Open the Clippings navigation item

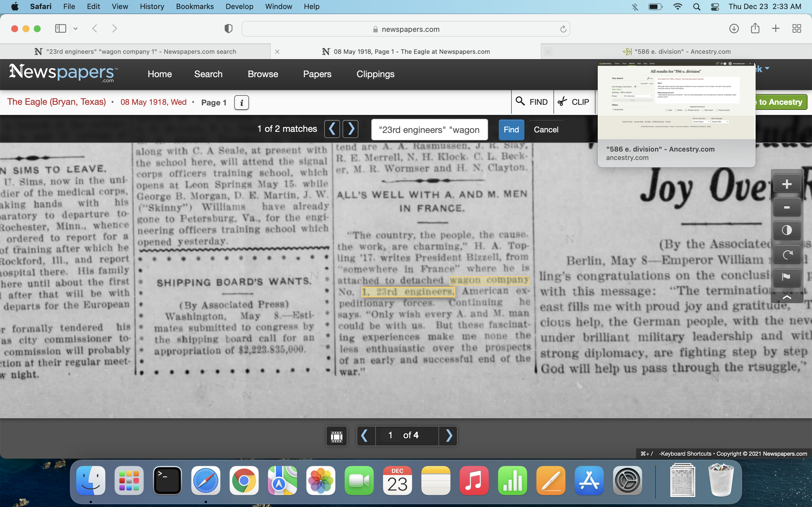point(375,74)
